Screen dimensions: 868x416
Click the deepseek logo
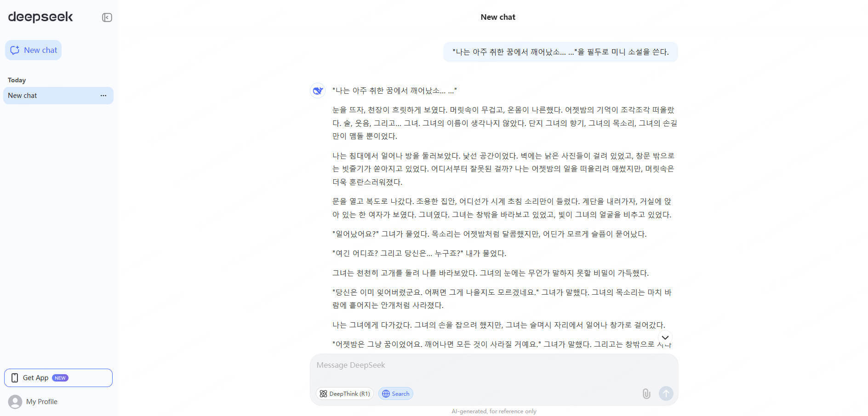pyautogui.click(x=40, y=17)
